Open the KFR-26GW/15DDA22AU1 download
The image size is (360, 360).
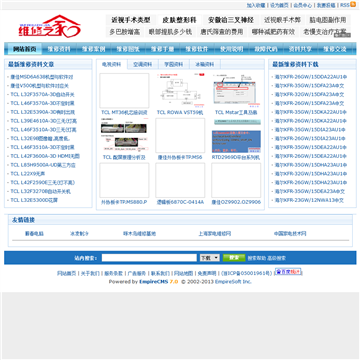click(x=311, y=77)
